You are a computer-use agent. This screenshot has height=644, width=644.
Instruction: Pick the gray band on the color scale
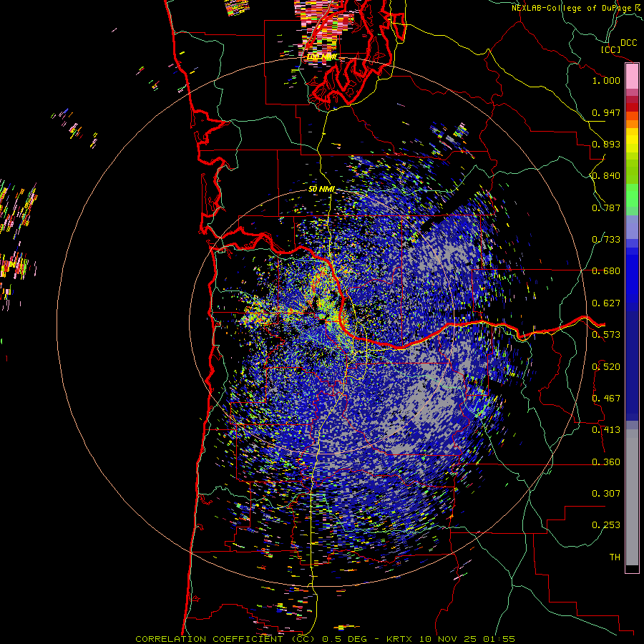632,497
